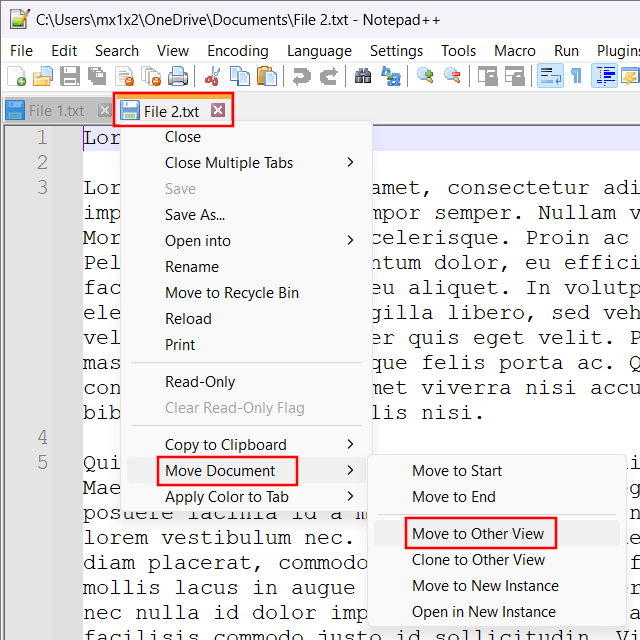640x640 pixels.
Task: Click the word 'consectetur' in the editor
Action: (518, 188)
